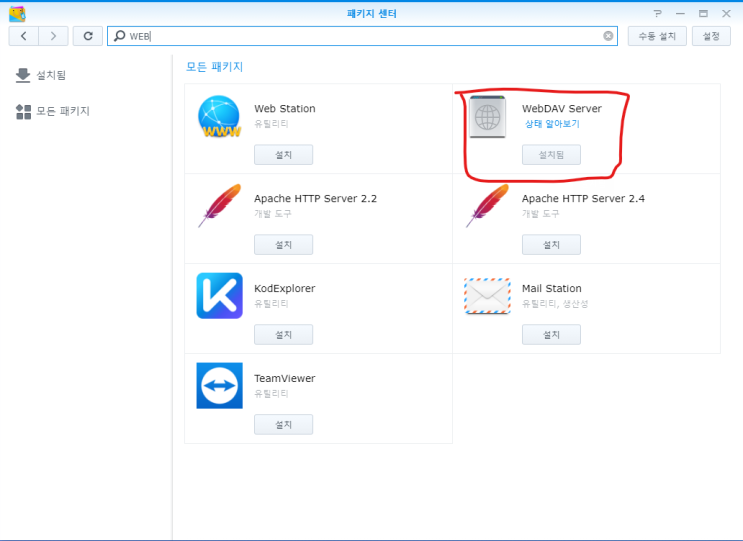Open the Web Station globe icon
This screenshot has height=541, width=743.
tap(219, 116)
